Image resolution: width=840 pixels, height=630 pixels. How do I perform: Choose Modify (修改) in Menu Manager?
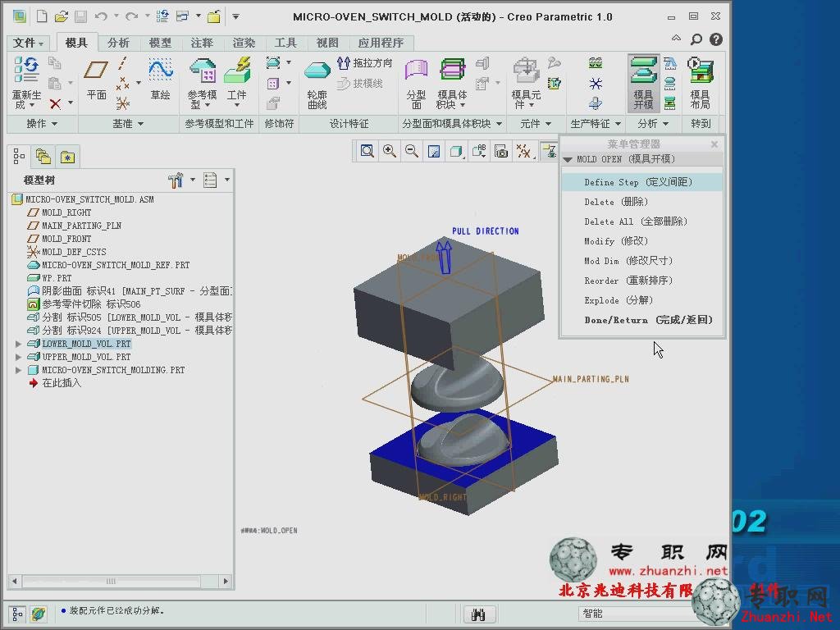641,242
